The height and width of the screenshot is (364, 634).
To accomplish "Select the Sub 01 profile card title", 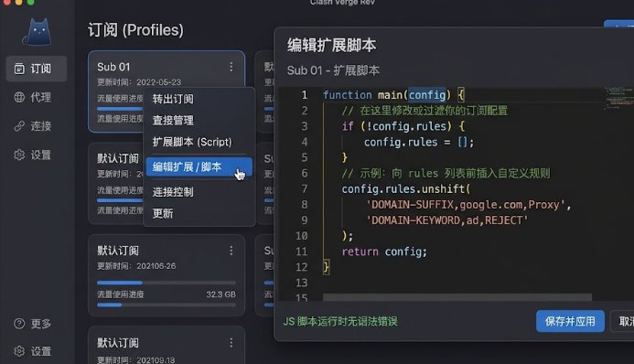I will click(x=113, y=67).
